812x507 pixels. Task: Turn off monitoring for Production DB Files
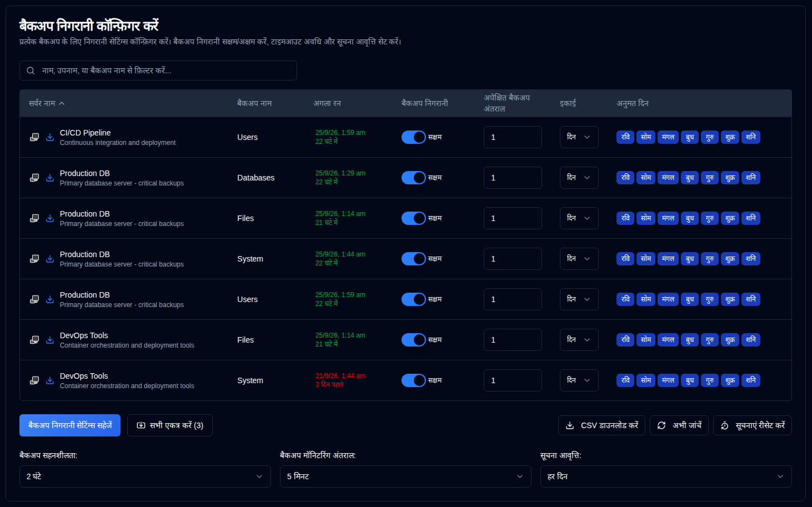tap(414, 218)
